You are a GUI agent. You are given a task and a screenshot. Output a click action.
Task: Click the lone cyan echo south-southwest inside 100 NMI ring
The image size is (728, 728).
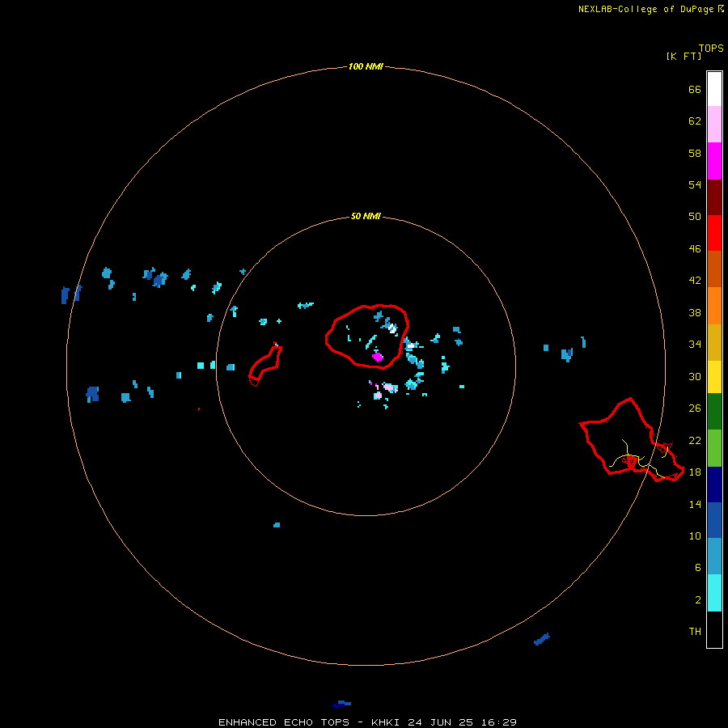277,525
